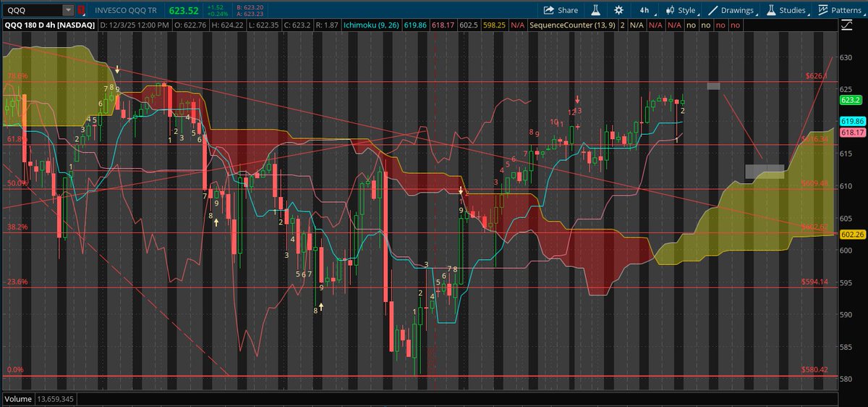Click last price 623.52

pyautogui.click(x=182, y=10)
